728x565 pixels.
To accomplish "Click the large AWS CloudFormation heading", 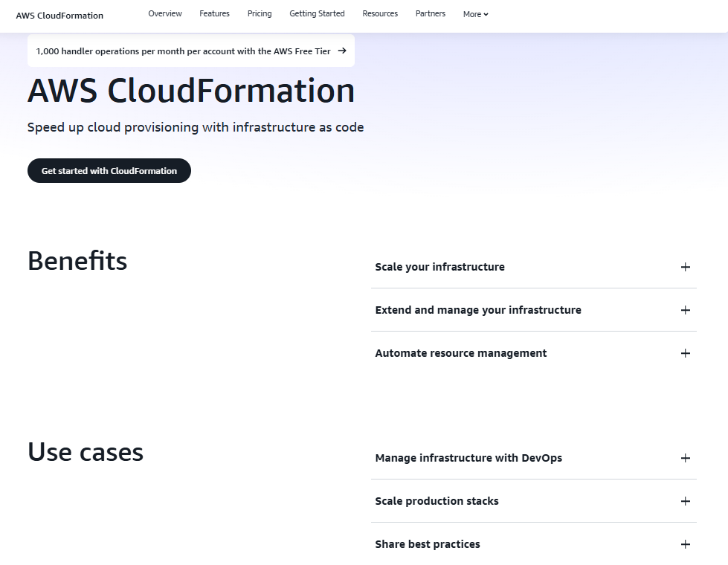I will 191,90.
